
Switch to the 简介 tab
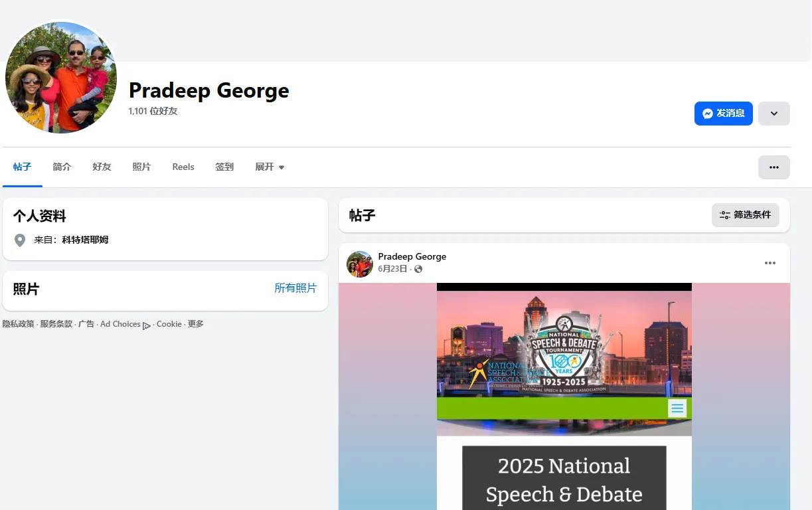62,167
